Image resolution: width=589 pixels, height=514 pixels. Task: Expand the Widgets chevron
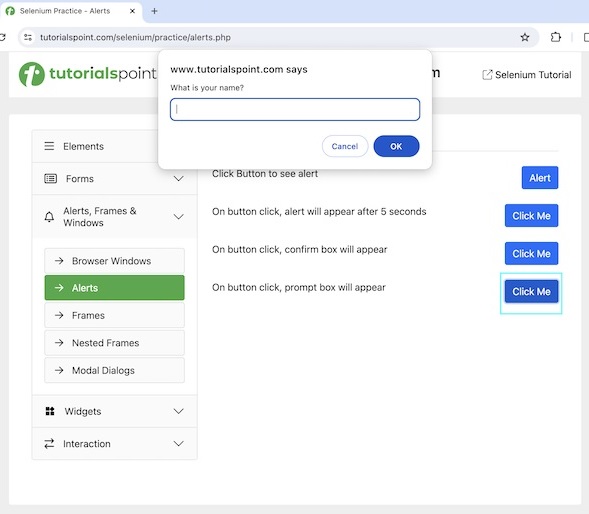tap(178, 411)
